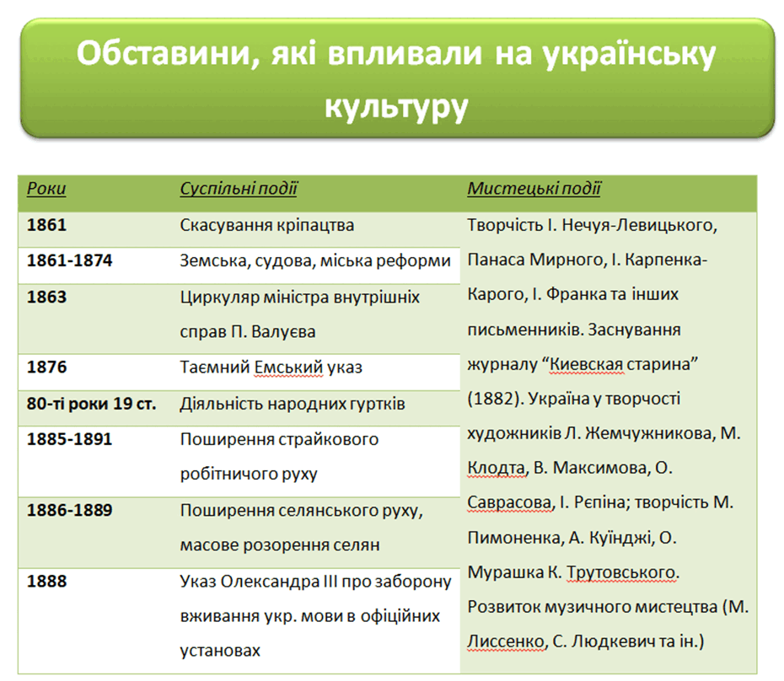The width and height of the screenshot is (784, 681).
Task: Select the line "Карого, І. Франка та інших"
Action: tap(573, 294)
